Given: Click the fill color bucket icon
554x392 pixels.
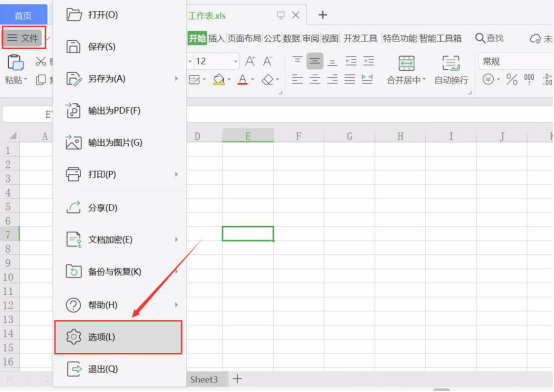Looking at the screenshot, I should click(x=219, y=80).
